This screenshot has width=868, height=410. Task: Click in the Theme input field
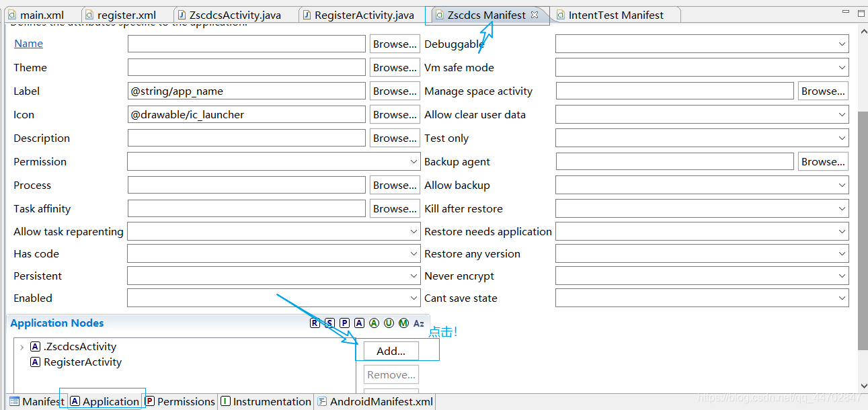point(247,68)
